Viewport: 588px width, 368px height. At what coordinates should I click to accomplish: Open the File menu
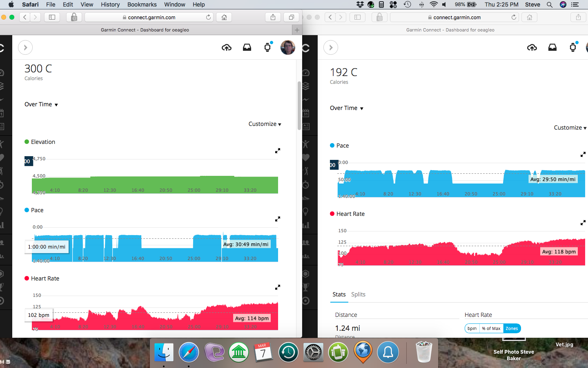coord(51,4)
